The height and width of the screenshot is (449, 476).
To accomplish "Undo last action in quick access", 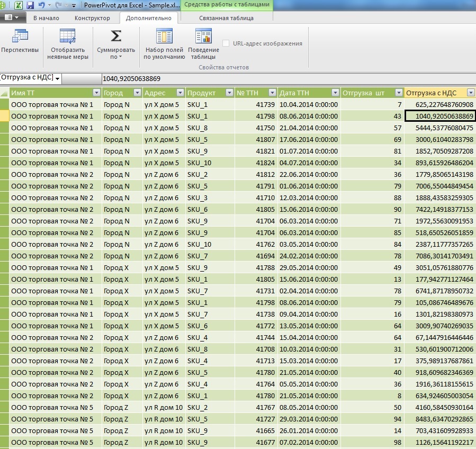I will click(x=41, y=5).
